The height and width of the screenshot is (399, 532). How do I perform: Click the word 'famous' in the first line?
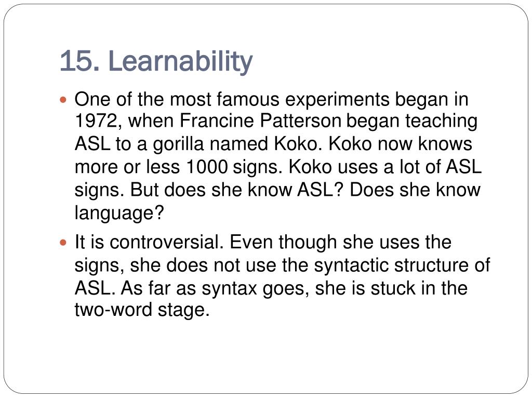tap(248, 99)
